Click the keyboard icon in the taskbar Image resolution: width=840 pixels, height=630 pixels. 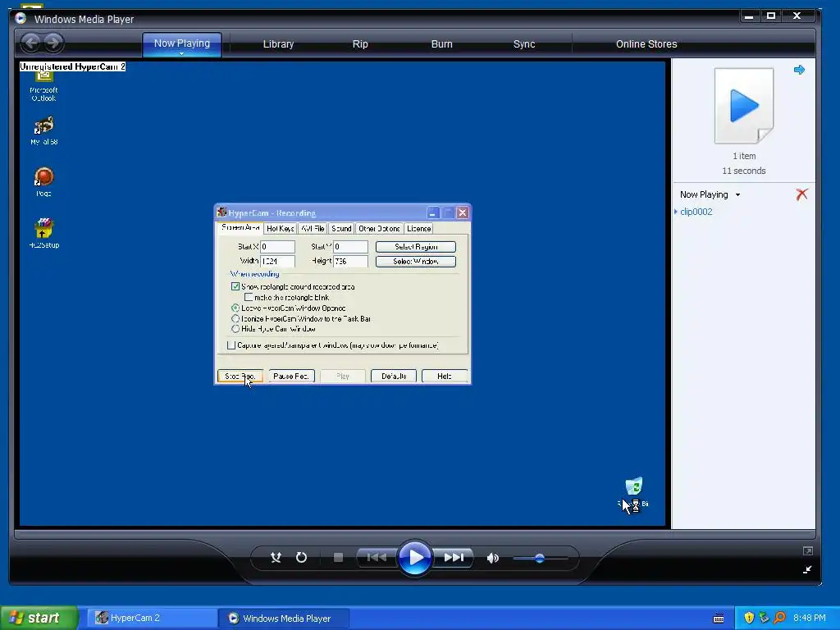719,619
